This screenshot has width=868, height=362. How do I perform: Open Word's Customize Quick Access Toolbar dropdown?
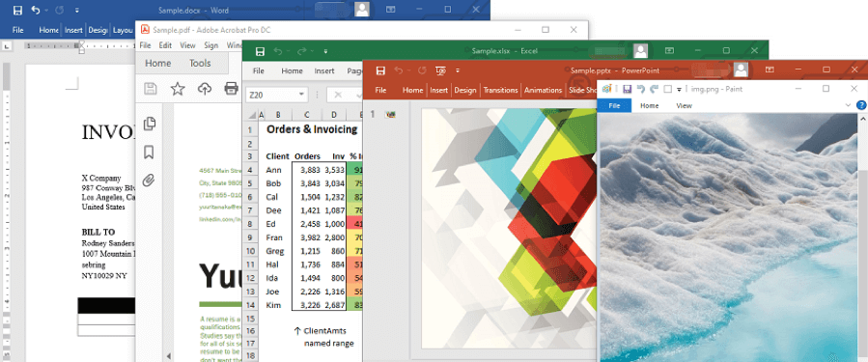point(76,10)
